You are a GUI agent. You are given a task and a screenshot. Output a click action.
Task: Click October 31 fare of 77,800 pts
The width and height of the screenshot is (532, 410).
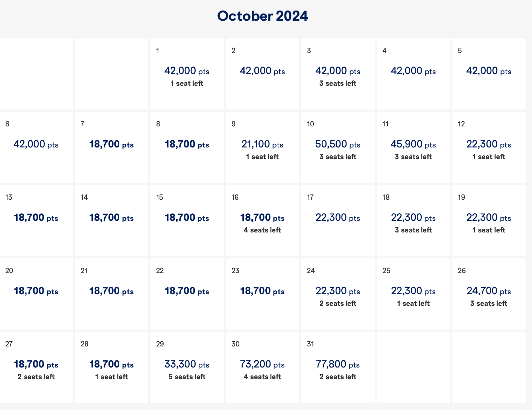pyautogui.click(x=338, y=367)
